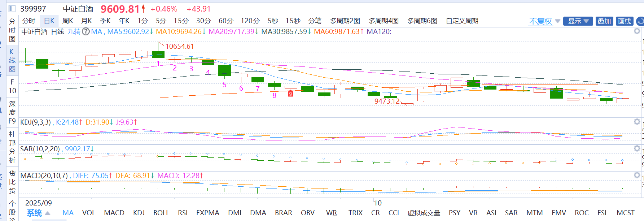Click the round refresh icon next to 画线
The height and width of the screenshot is (221, 644).
click(x=640, y=21)
